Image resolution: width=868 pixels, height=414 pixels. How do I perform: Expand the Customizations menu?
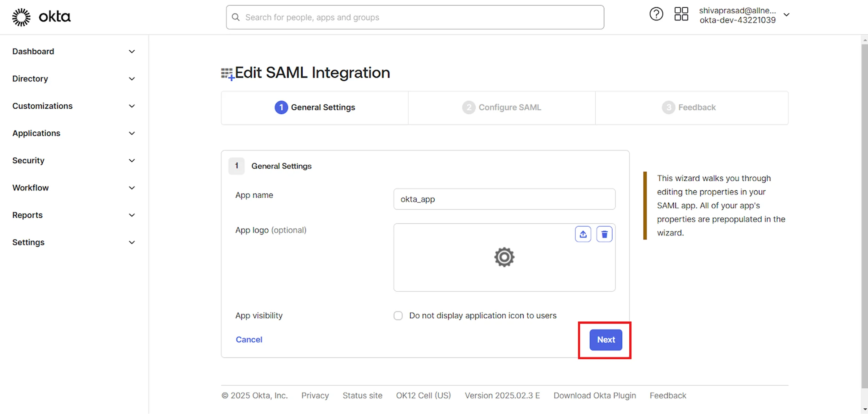pyautogui.click(x=74, y=106)
